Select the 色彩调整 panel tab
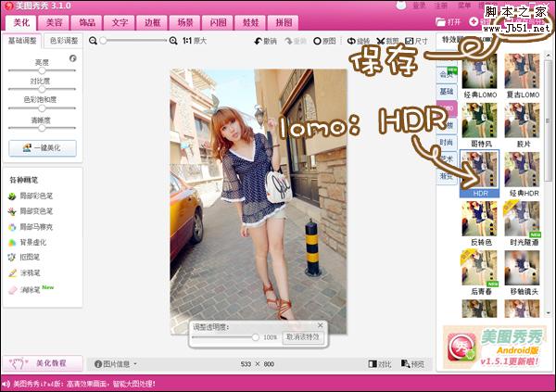 pos(64,41)
